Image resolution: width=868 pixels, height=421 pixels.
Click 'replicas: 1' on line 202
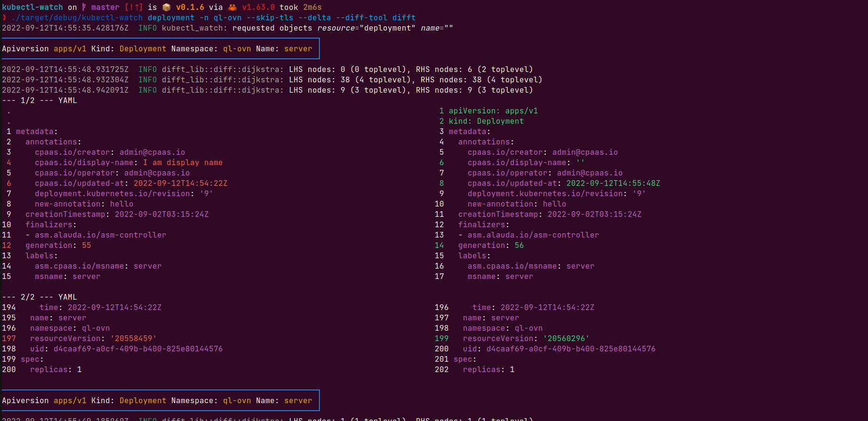tap(489, 369)
